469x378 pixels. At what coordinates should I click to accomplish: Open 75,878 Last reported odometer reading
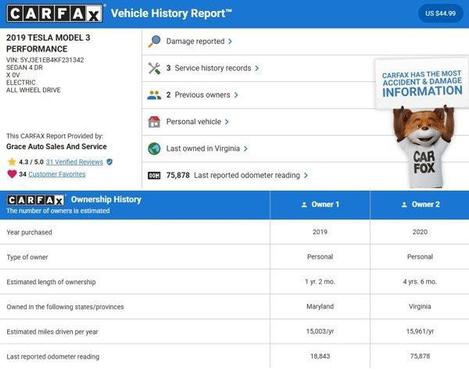click(233, 175)
